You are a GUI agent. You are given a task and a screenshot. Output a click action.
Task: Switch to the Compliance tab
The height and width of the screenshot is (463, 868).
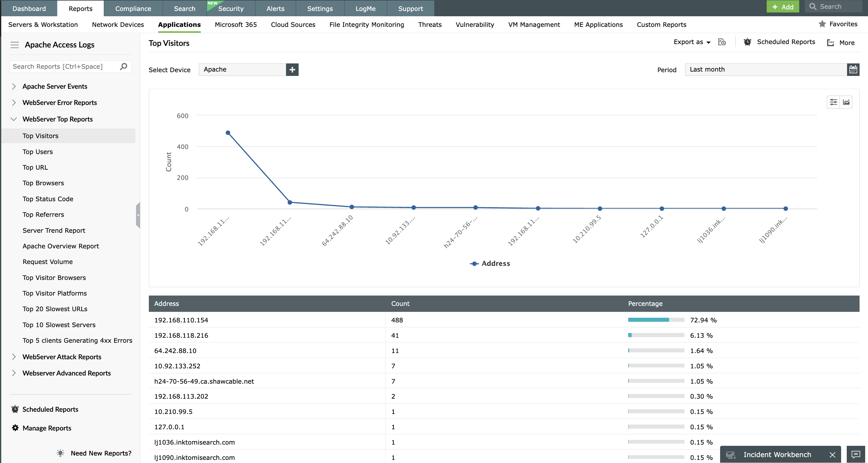pyautogui.click(x=133, y=8)
